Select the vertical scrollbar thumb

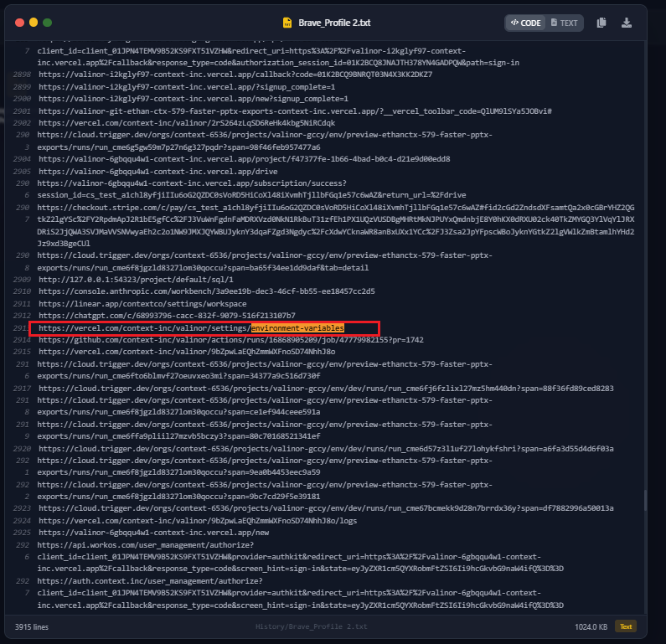point(646,501)
